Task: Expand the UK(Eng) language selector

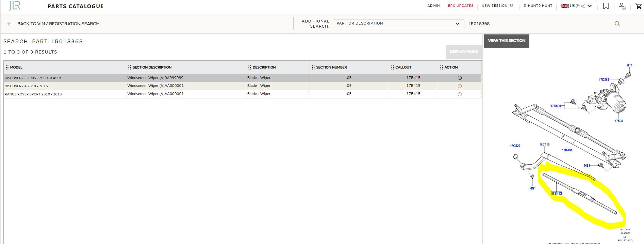Action: click(590, 6)
